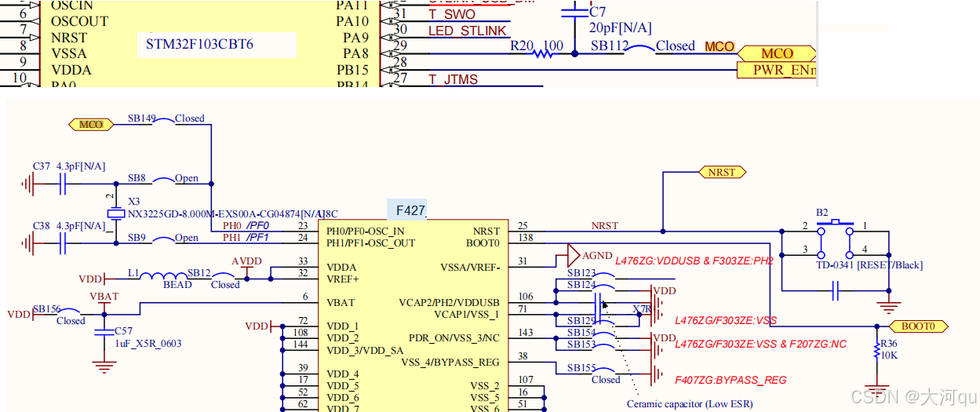This screenshot has width=980, height=412.
Task: Click the PDR_ON/VSS_3/NC pin name
Action: 454,338
